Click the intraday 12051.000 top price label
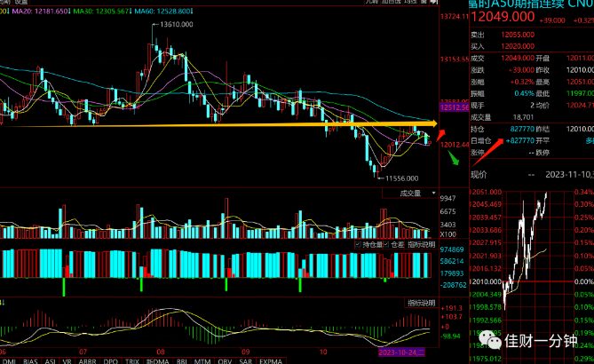594x364 pixels. [486, 192]
